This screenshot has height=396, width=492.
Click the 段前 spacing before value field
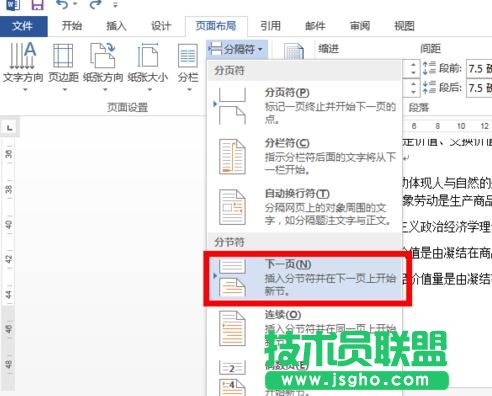point(479,69)
